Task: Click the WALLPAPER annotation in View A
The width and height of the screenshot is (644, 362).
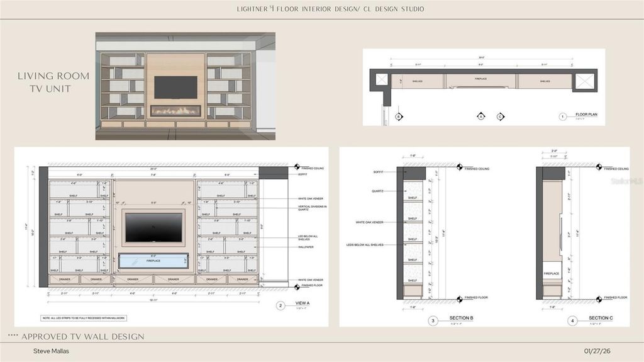Action: [306, 247]
